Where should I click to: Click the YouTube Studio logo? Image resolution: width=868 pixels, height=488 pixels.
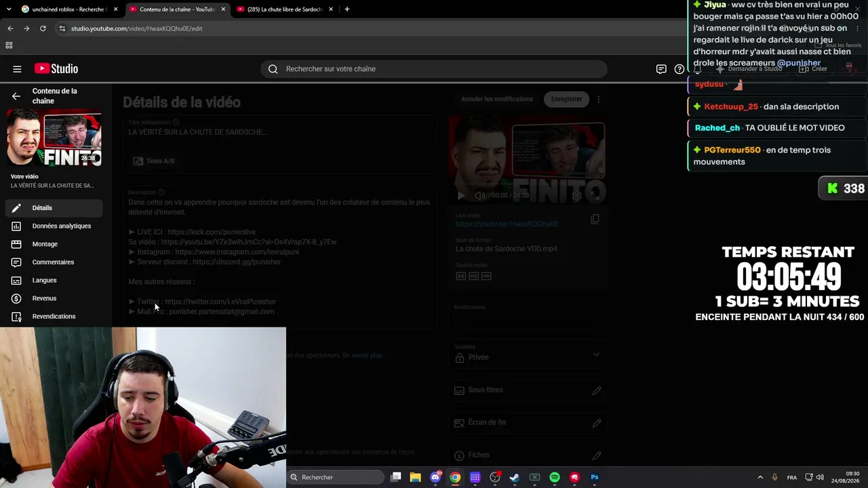(56, 68)
